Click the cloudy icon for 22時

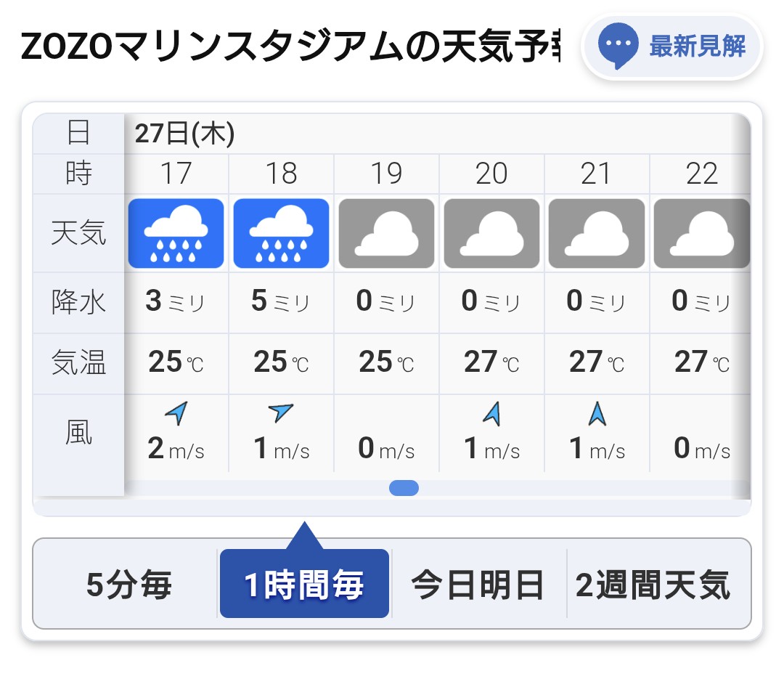[x=702, y=233]
